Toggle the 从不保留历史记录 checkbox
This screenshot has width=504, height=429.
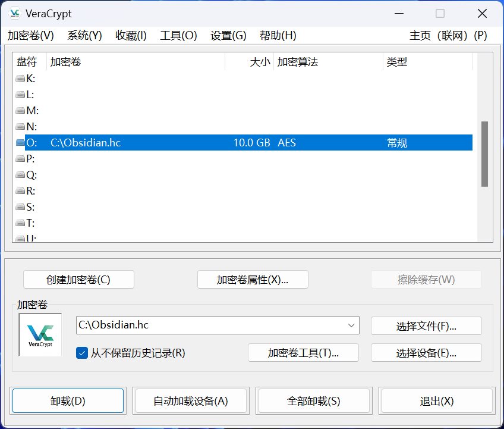(x=82, y=353)
